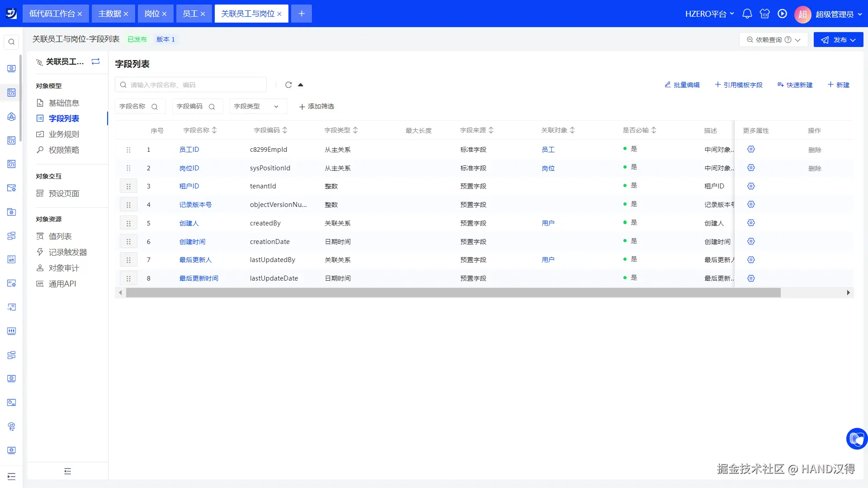
Task: Toggle sort order for 是否必输
Action: [654, 130]
